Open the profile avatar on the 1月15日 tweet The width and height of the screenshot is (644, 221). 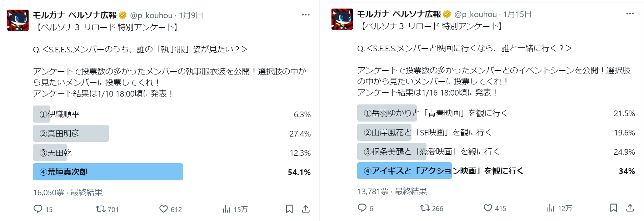[342, 19]
